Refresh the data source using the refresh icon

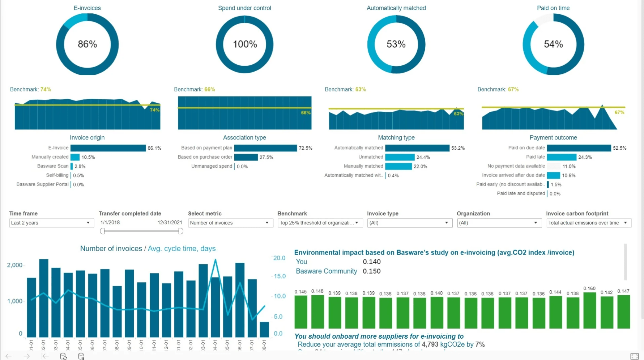click(64, 356)
